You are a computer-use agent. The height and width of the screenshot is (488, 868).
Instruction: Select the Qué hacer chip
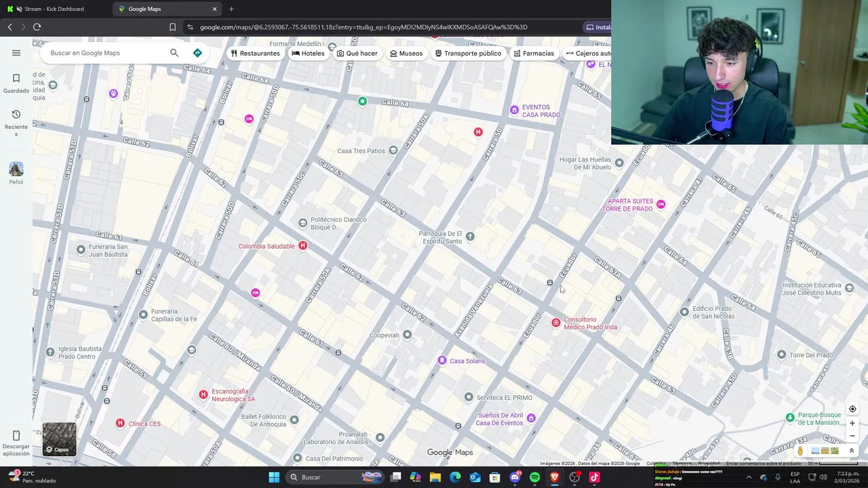point(357,54)
